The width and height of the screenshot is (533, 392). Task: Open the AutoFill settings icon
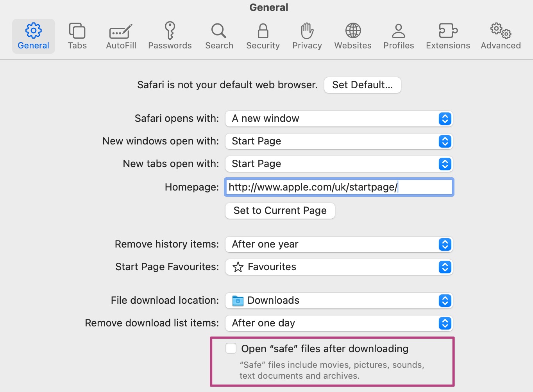tap(121, 31)
